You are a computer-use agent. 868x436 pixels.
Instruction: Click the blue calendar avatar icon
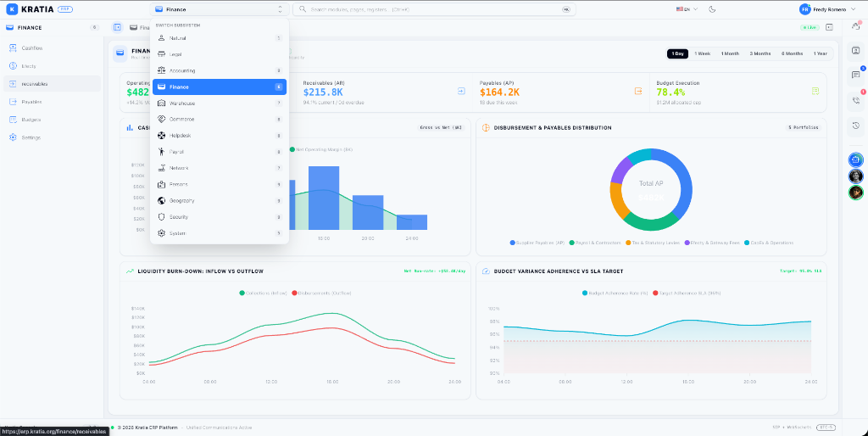856,159
